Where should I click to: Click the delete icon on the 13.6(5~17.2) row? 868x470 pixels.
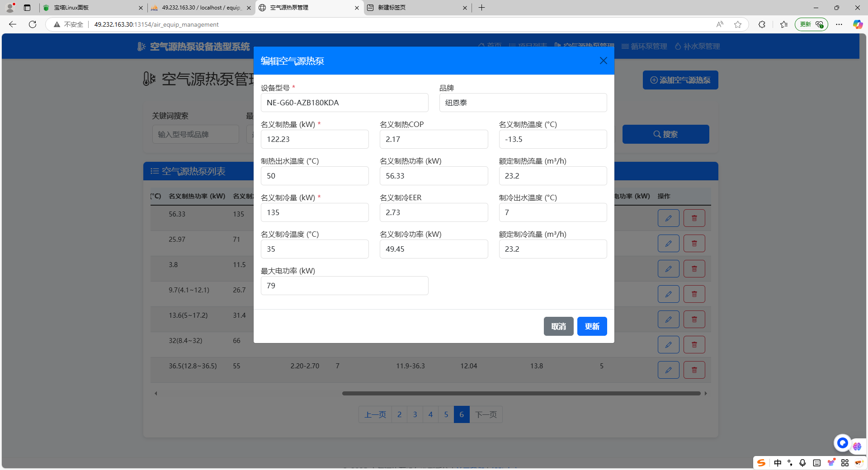[x=694, y=320]
